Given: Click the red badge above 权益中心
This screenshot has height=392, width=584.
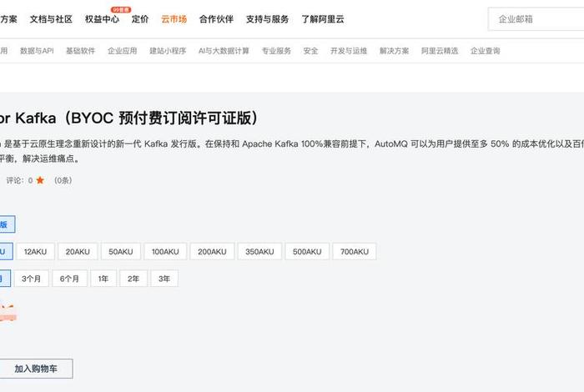Looking at the screenshot, I should [121, 10].
